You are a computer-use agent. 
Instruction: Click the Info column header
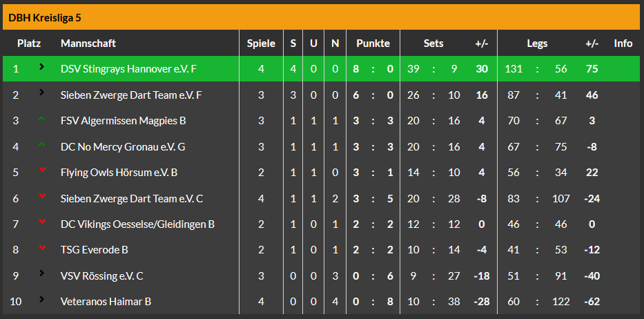pyautogui.click(x=623, y=43)
